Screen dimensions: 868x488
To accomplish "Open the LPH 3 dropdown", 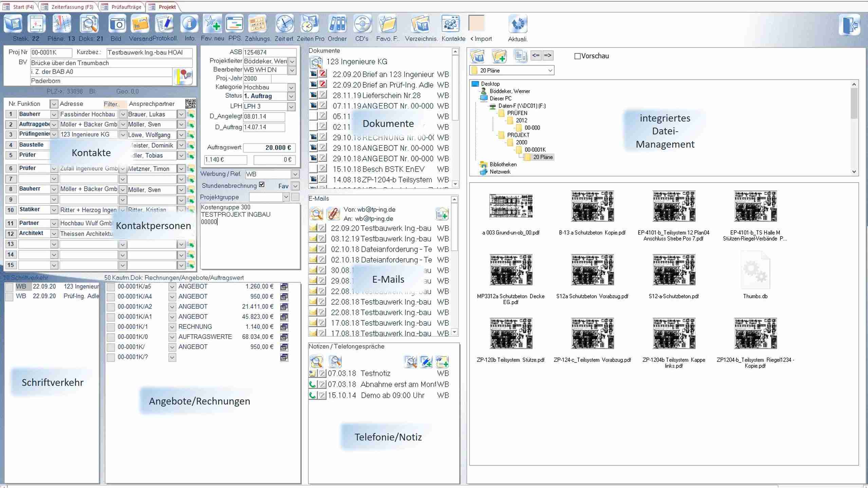I will [291, 107].
